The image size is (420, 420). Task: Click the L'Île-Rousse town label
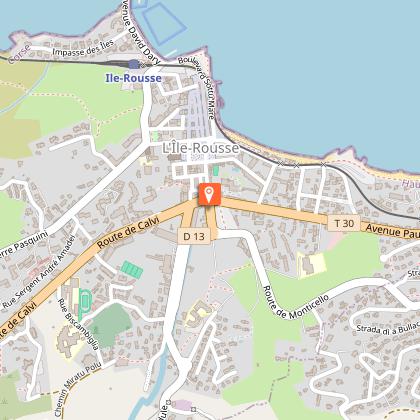coord(201,148)
